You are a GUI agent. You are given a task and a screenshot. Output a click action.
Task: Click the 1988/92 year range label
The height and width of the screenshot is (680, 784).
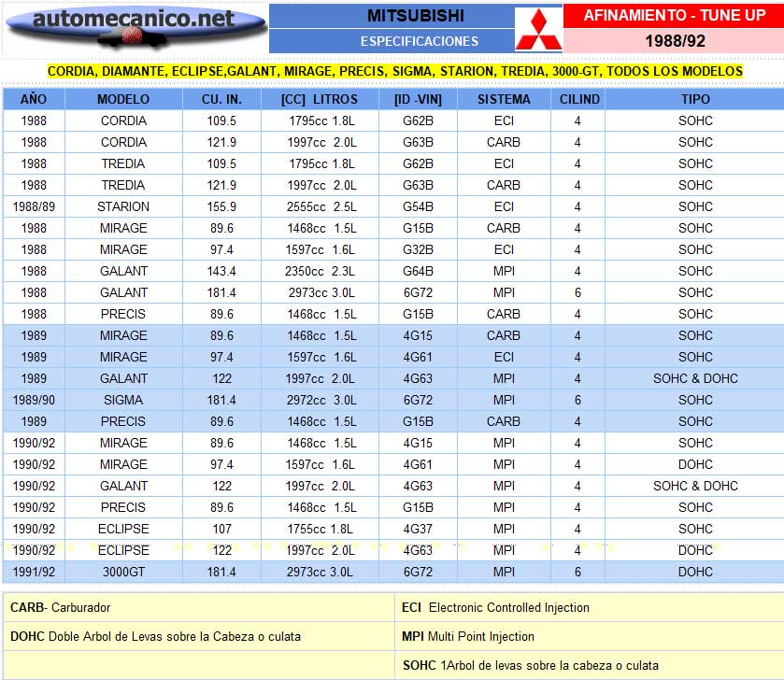coord(675,41)
